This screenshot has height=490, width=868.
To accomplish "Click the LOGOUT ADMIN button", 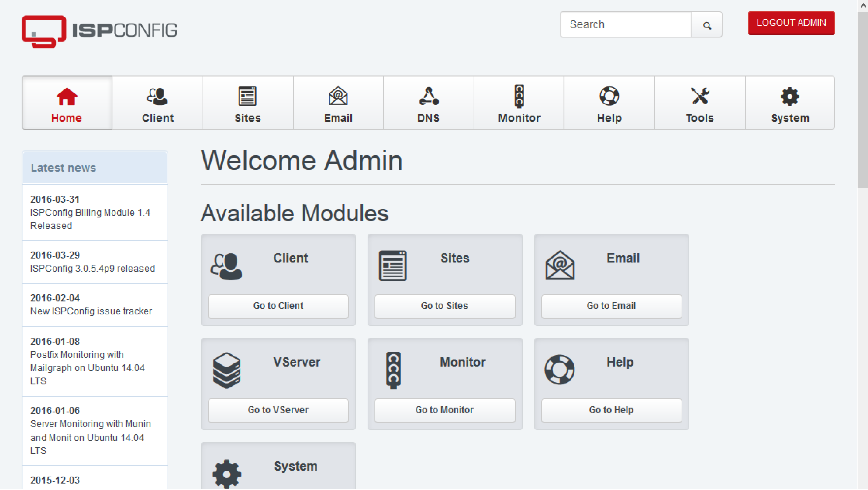I will 791,22.
